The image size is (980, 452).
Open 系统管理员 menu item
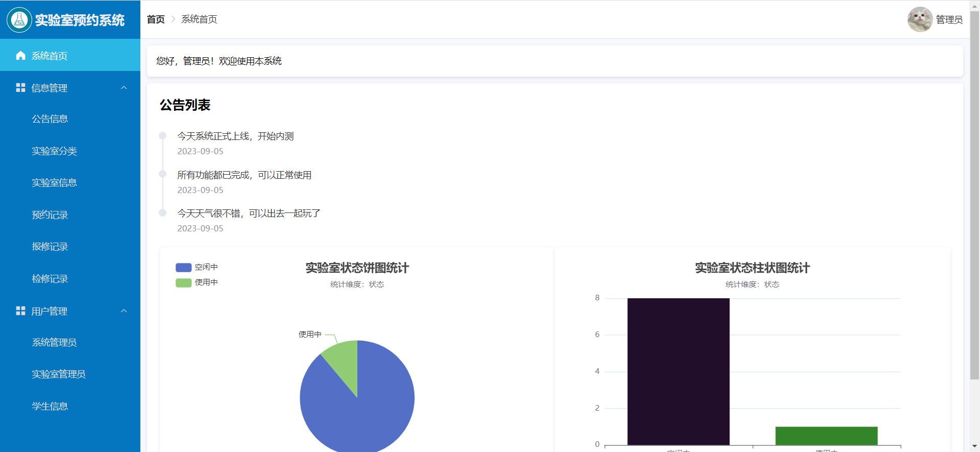point(70,343)
